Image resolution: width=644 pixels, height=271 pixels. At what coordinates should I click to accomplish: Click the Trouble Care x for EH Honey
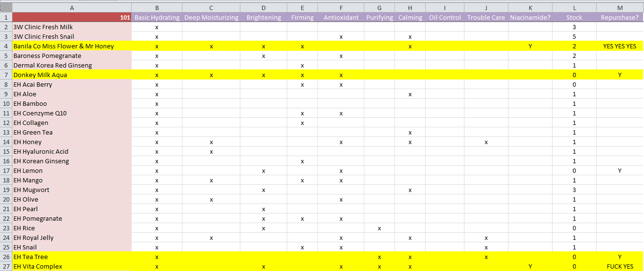coord(486,142)
